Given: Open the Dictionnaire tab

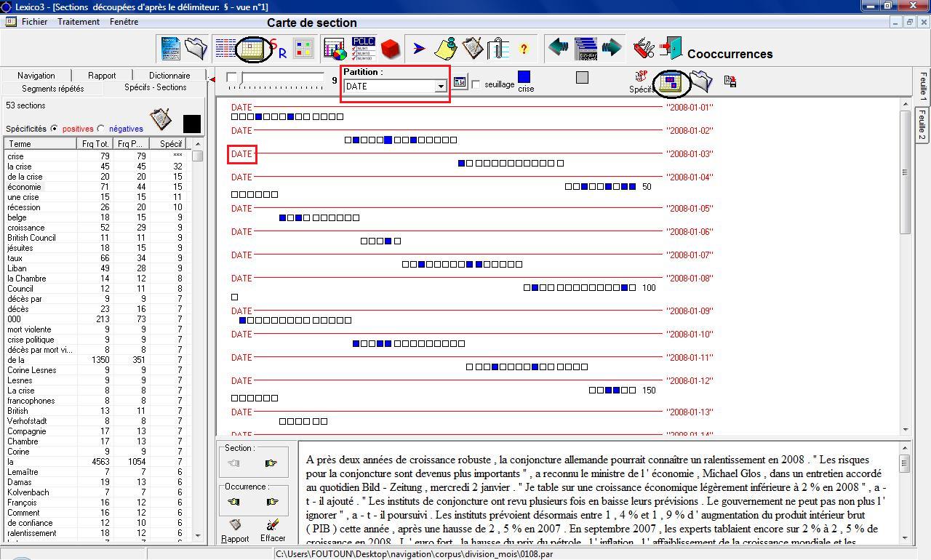Looking at the screenshot, I should [169, 76].
